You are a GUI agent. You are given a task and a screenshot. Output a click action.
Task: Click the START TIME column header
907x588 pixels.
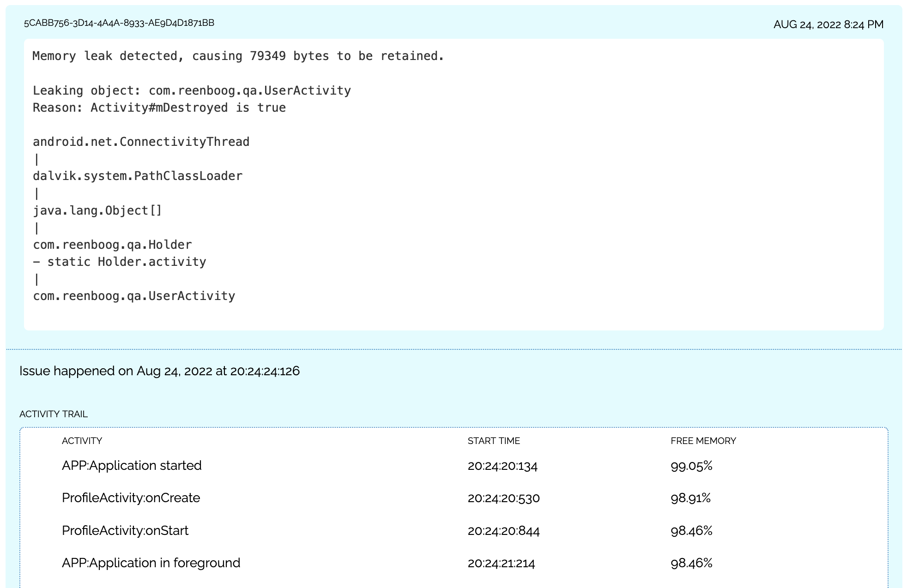[x=493, y=441]
